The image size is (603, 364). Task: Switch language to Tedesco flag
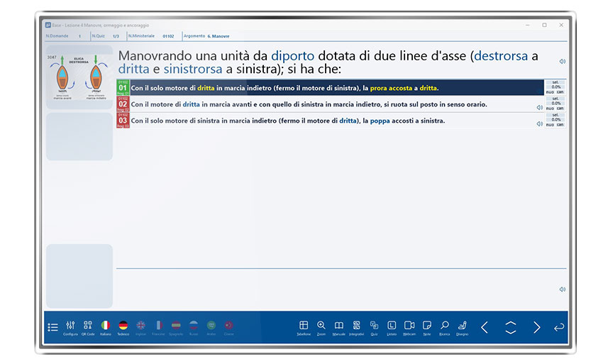coord(123,326)
